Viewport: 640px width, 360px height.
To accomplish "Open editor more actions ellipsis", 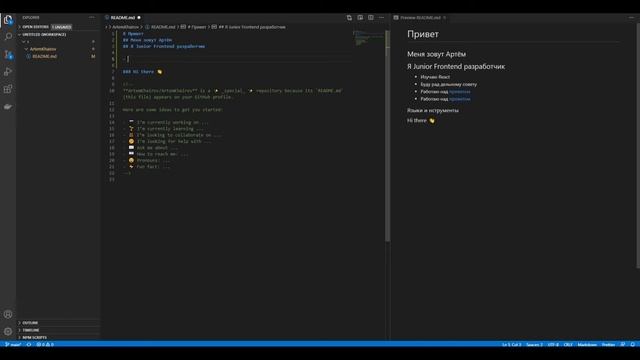I will coord(381,18).
